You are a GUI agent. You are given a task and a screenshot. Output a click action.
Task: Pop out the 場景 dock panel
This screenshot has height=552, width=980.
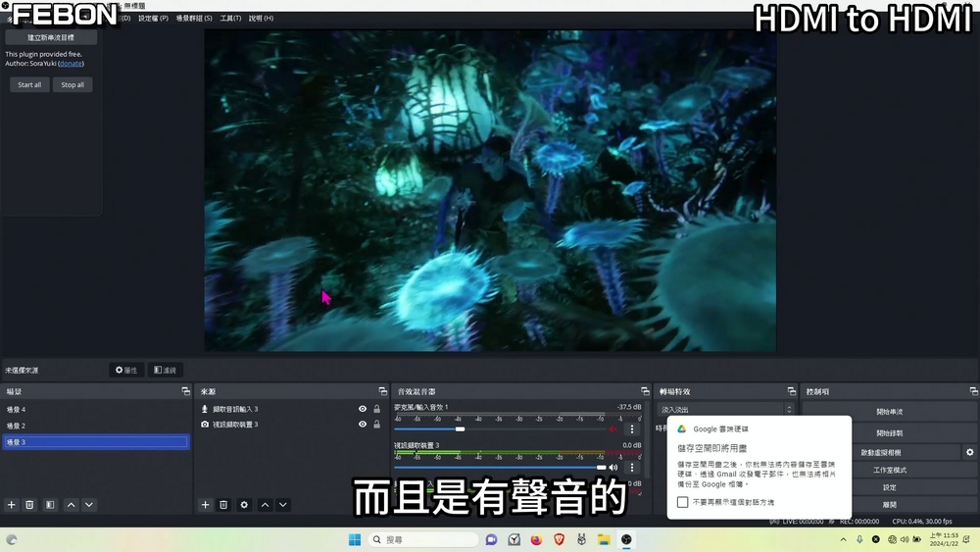tap(185, 390)
